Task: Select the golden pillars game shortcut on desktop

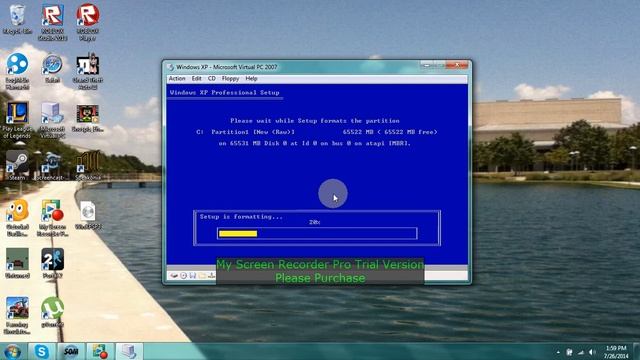Action: point(88,165)
